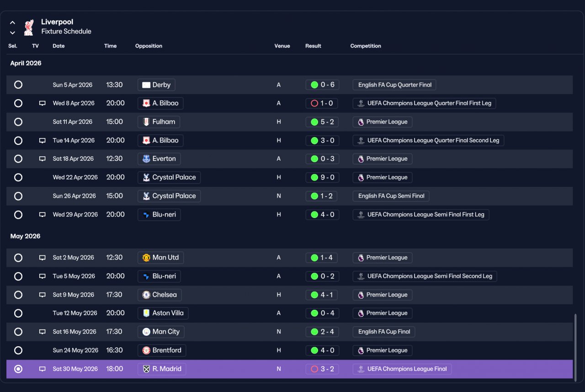
Task: Click the TV broadcast icon for Man City match
Action: coord(42,332)
